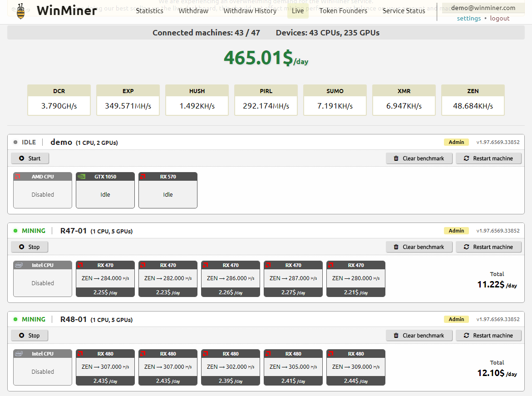
Task: Open account settings link
Action: (469, 18)
